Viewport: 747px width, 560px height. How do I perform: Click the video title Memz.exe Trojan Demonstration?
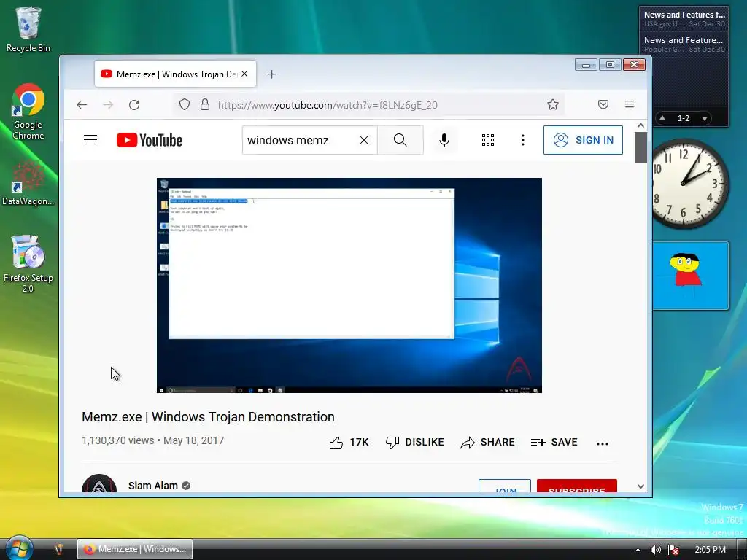click(x=208, y=416)
